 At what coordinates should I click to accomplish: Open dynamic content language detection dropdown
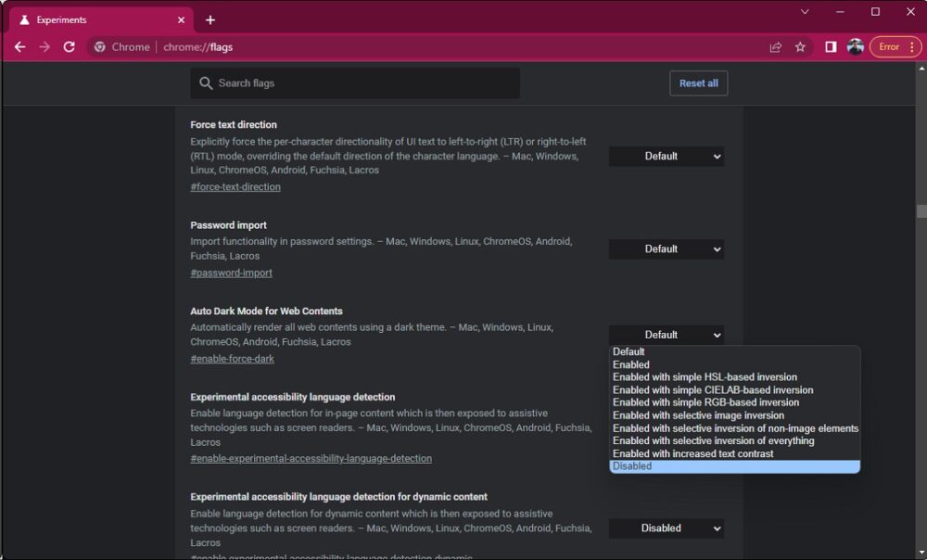(x=666, y=528)
